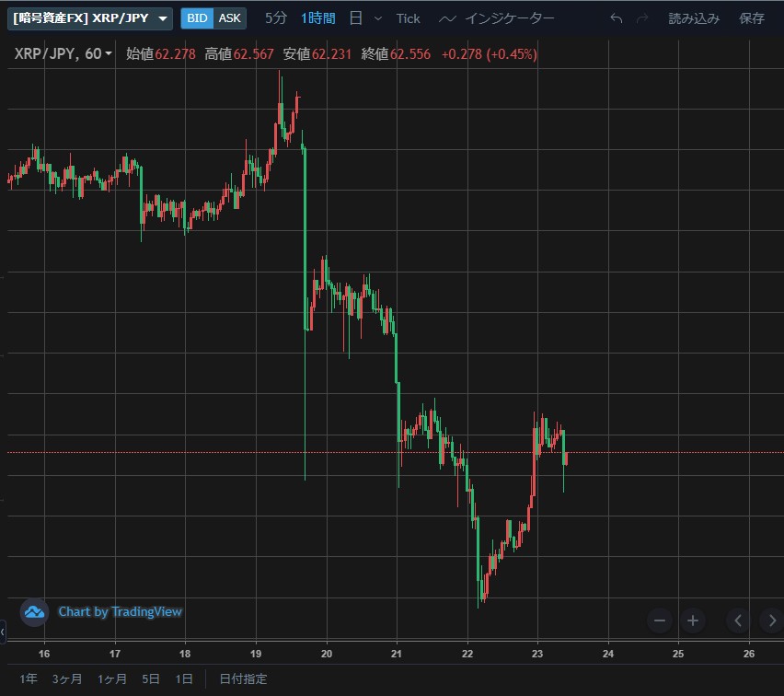Select the 5分 timeframe

(x=276, y=18)
